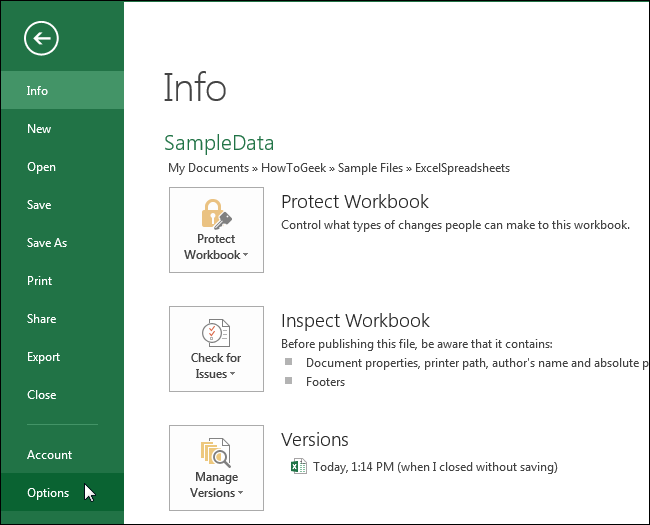This screenshot has height=525, width=650.
Task: Click the Manage Versions magnifier icon
Action: click(x=216, y=452)
